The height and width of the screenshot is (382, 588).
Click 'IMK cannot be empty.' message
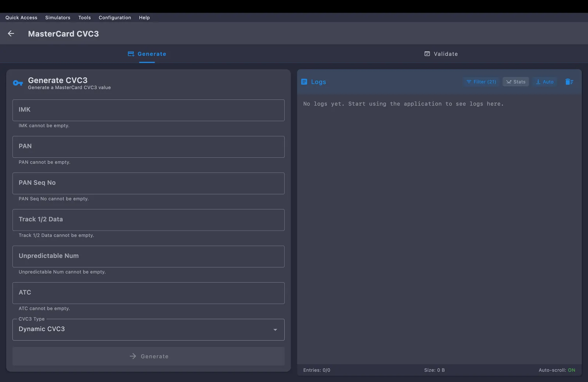pos(44,125)
